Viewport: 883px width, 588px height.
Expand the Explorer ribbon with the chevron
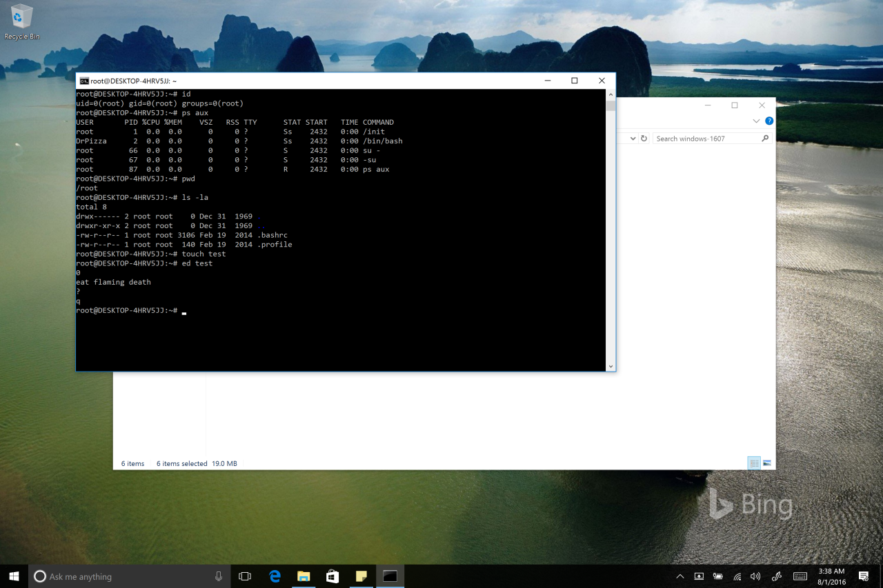click(757, 121)
